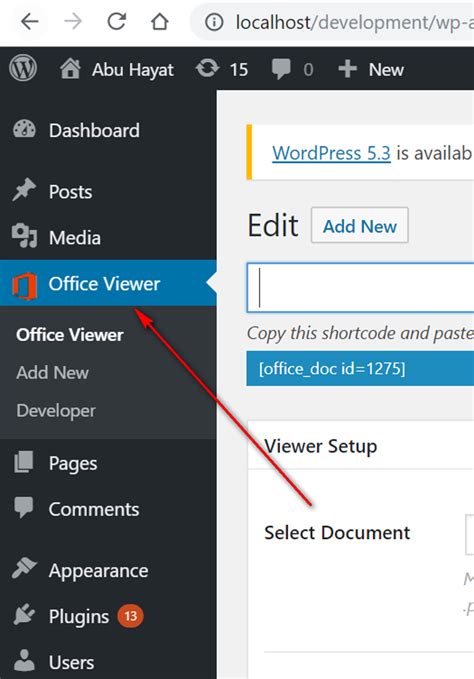
Task: Open the comments bubble icon in admin bar
Action: click(281, 69)
